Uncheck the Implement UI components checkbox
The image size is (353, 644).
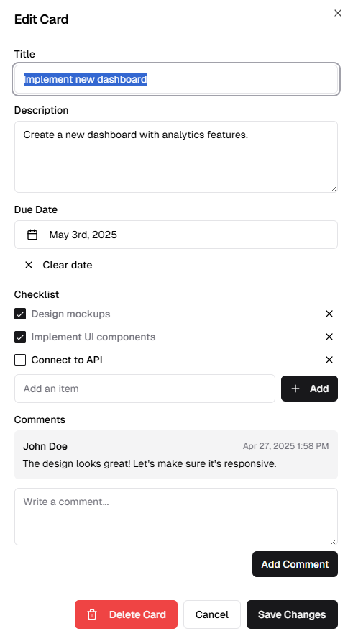[x=20, y=337]
